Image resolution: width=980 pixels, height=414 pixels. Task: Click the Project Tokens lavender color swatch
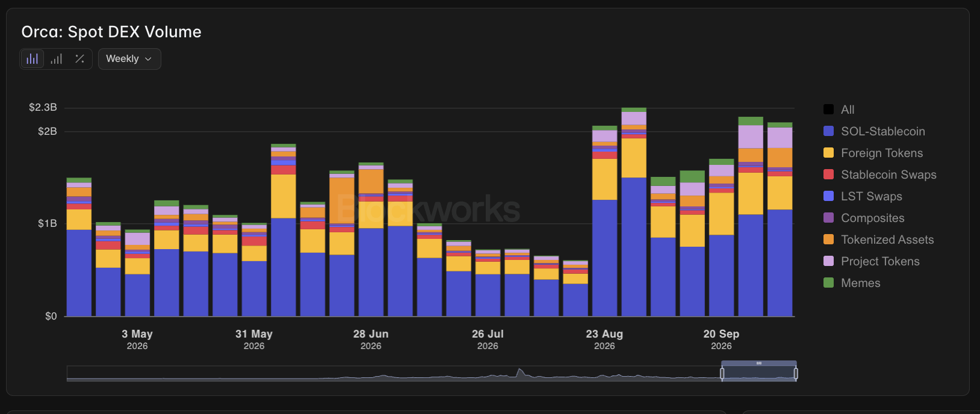(829, 261)
